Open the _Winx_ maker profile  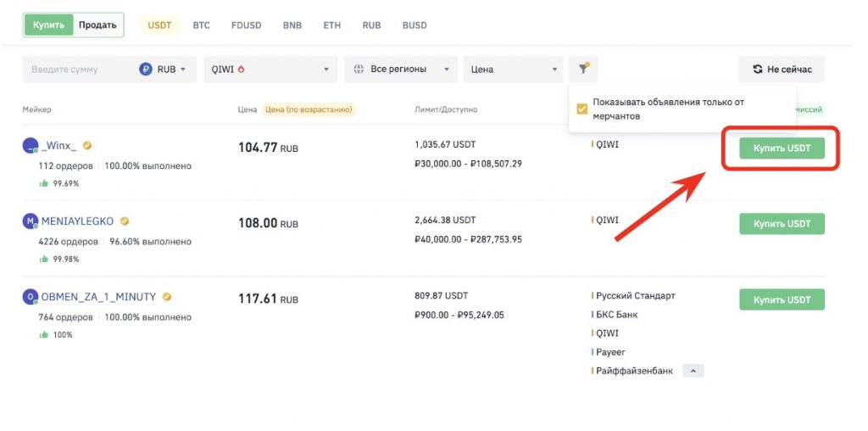pyautogui.click(x=58, y=146)
